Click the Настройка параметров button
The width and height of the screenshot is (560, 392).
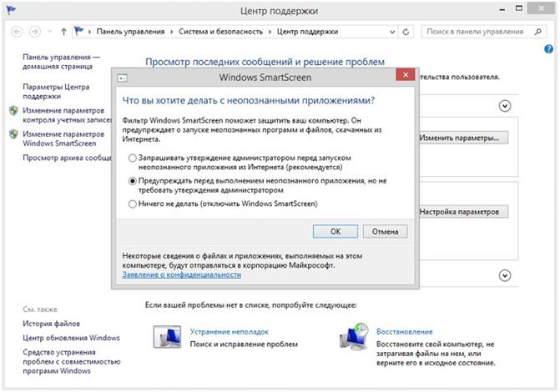point(463,212)
